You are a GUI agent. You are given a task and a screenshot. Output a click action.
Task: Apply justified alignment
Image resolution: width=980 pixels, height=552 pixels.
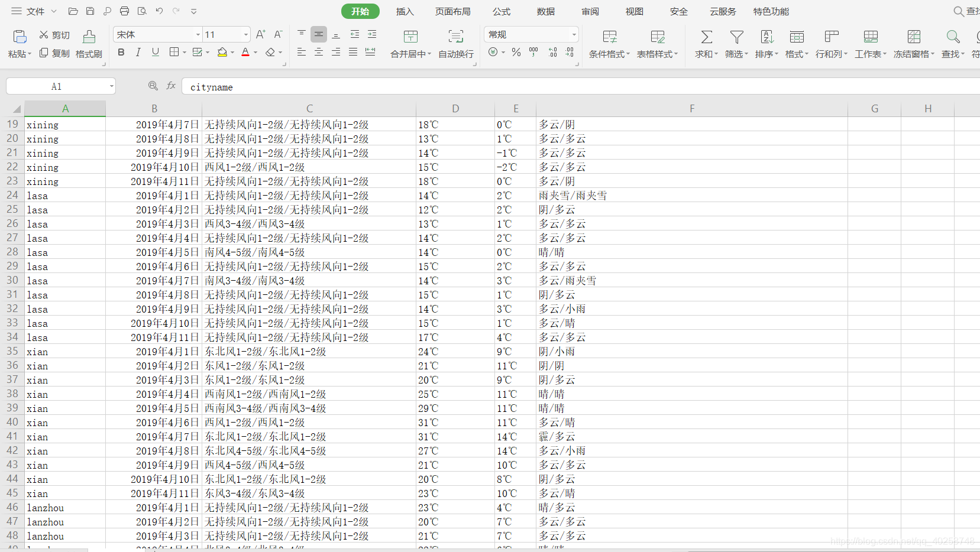pos(353,53)
